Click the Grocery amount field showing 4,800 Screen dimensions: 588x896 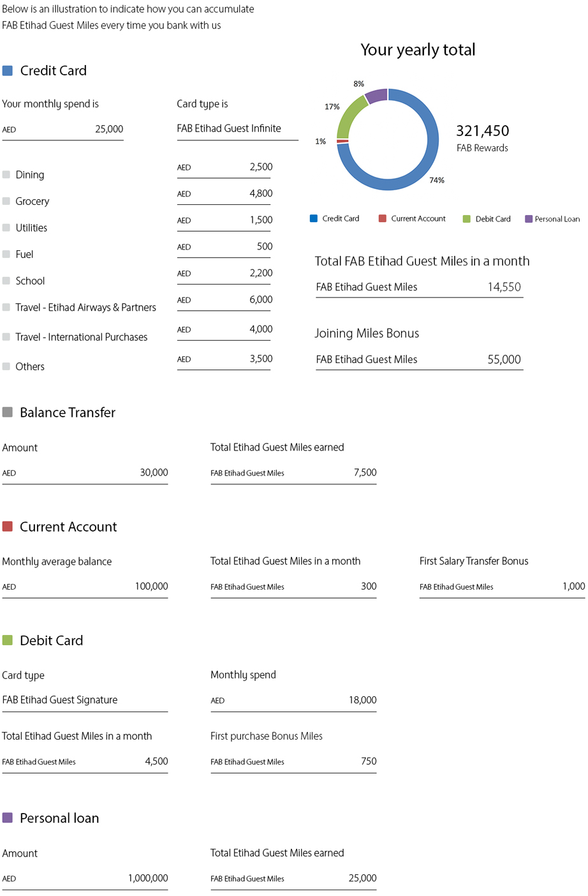(224, 194)
